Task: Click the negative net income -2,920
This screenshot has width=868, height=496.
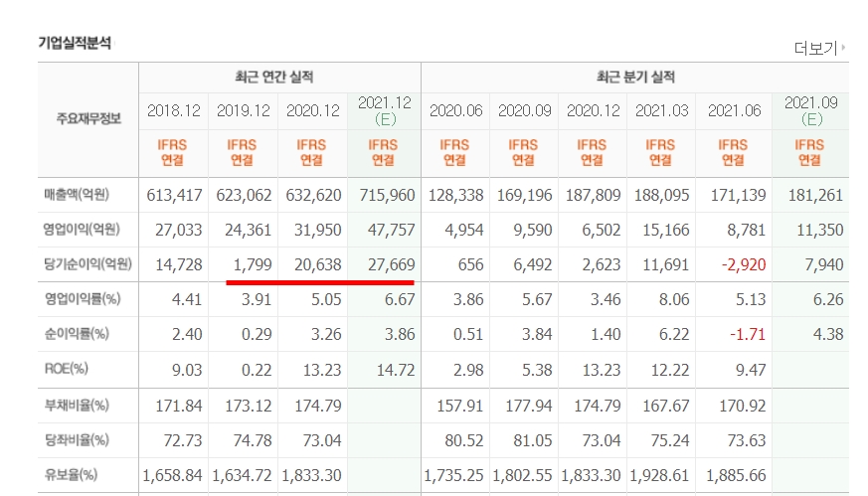Action: pyautogui.click(x=744, y=265)
